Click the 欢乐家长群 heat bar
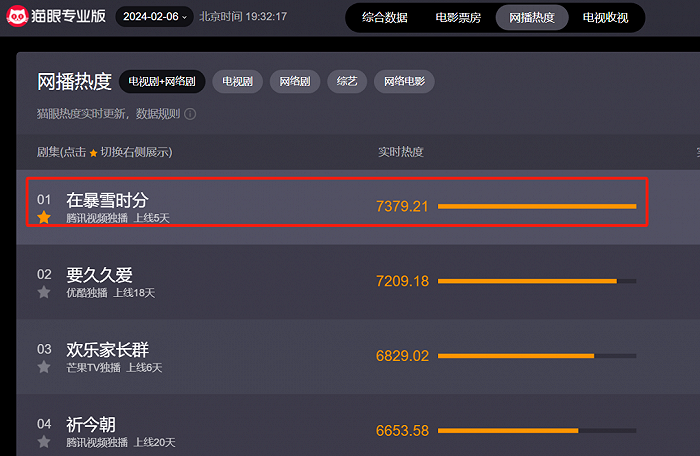Screen dimensions: 700x456 pyautogui.click(x=537, y=356)
